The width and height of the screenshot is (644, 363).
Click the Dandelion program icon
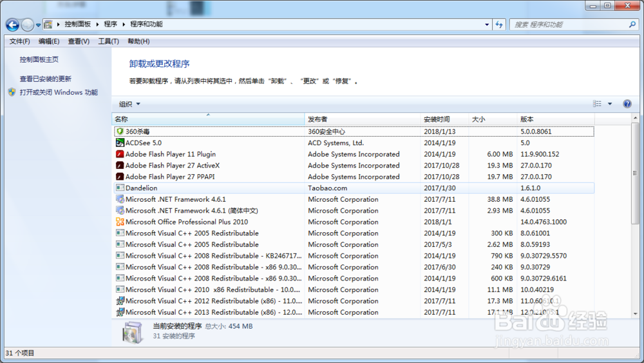120,188
